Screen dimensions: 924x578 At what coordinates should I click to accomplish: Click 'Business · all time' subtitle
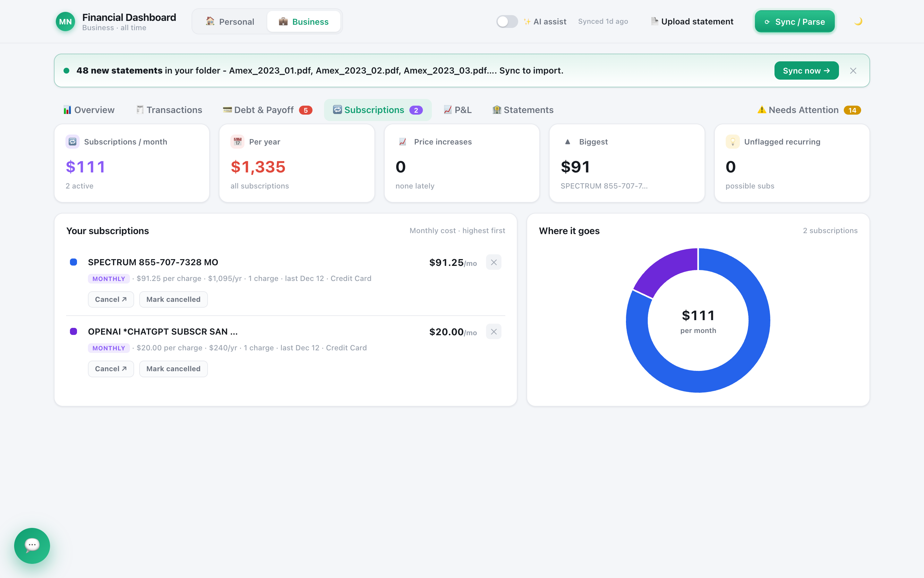click(x=114, y=28)
